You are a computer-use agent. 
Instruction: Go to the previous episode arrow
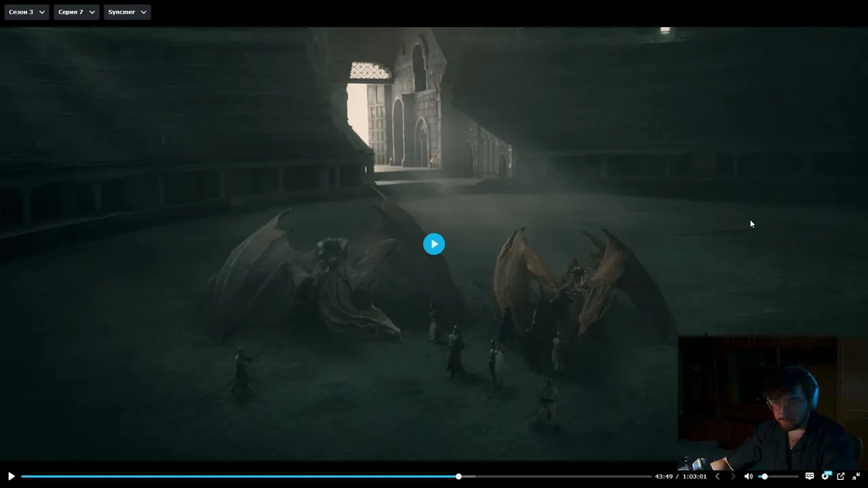(x=717, y=476)
